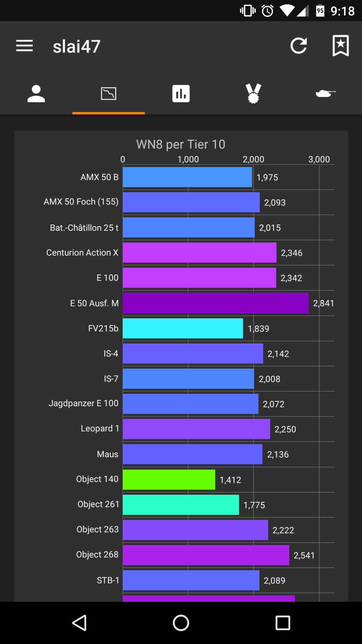Tap the slai47 username title
The height and width of the screenshot is (644, 362).
click(77, 46)
